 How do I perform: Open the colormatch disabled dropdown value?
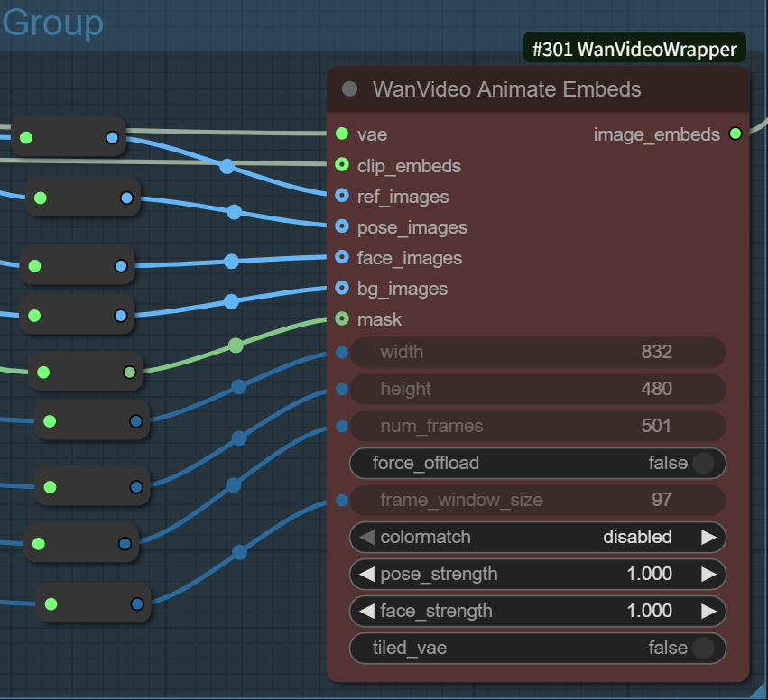(637, 537)
